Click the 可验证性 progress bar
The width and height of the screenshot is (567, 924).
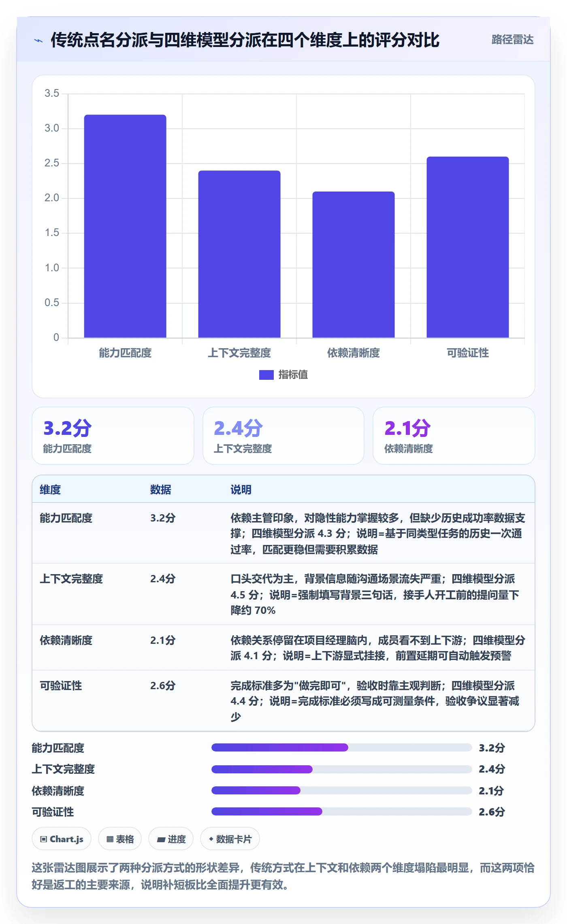point(342,811)
